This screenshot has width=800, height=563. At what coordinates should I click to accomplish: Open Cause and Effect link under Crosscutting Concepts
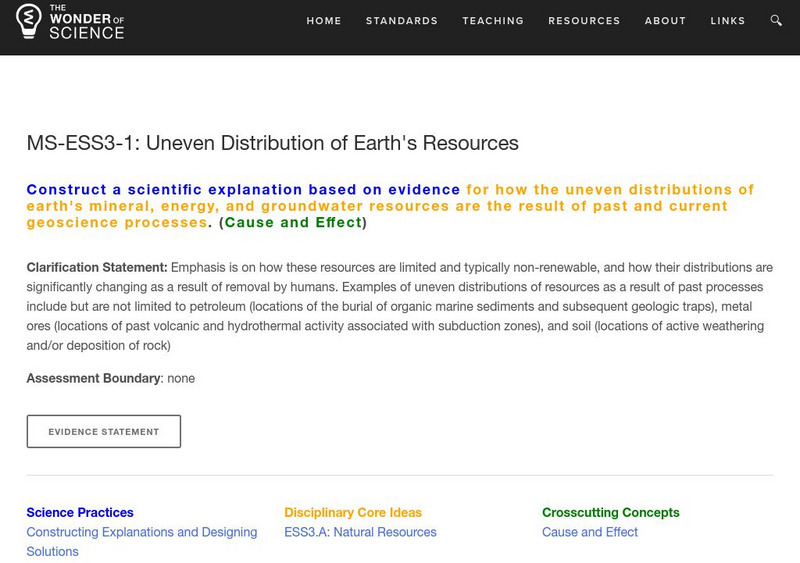[x=590, y=532]
